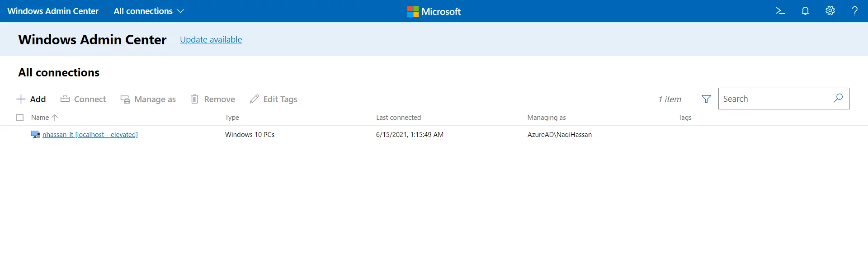This screenshot has height=269, width=868.
Task: Open the PowerShell console icon
Action: click(780, 11)
